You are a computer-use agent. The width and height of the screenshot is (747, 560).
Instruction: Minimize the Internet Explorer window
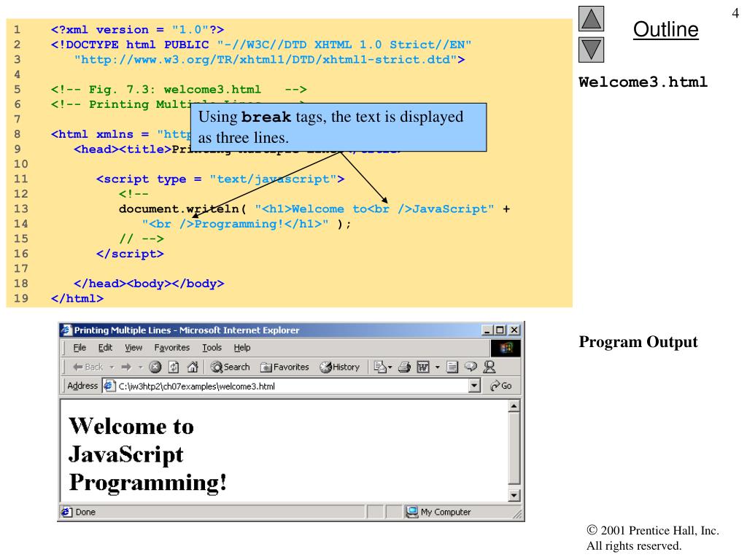click(487, 330)
